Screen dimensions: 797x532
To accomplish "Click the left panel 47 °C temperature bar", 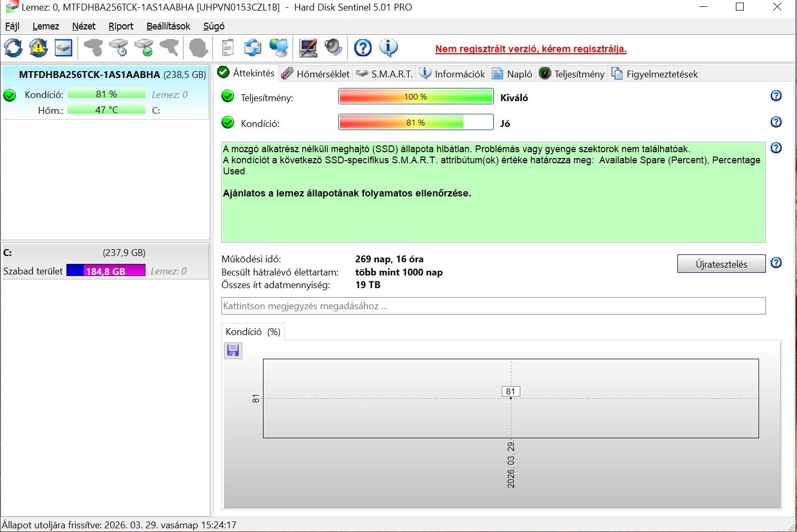I will [106, 110].
